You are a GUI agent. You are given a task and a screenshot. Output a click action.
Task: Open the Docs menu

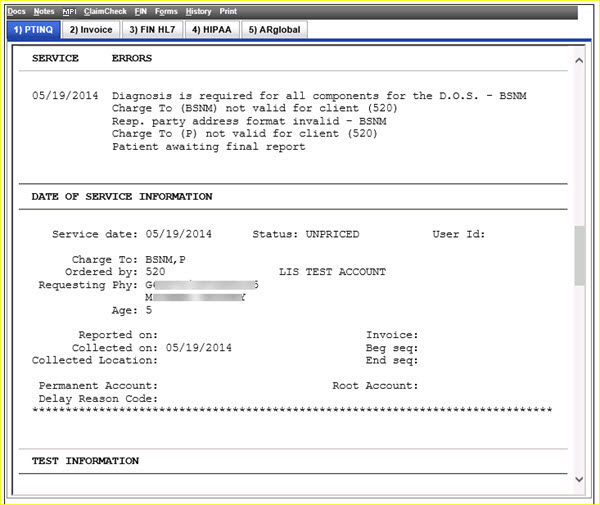(16, 11)
